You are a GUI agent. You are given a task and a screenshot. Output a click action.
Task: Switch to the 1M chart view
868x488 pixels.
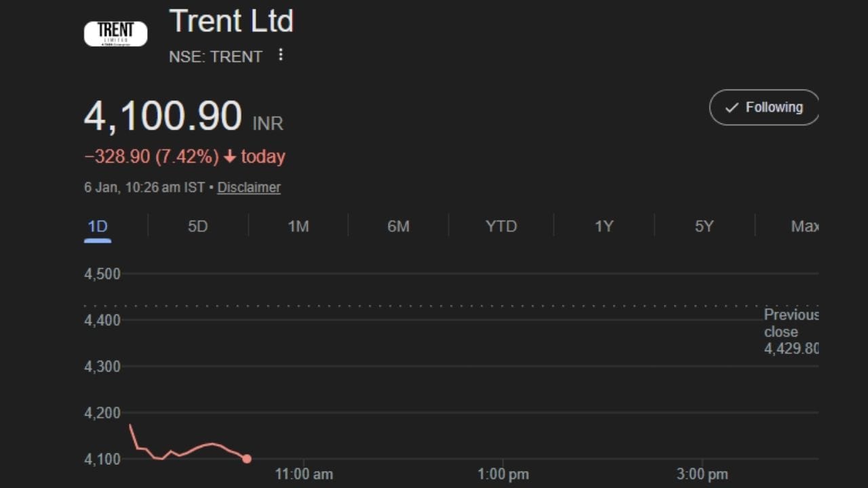298,226
